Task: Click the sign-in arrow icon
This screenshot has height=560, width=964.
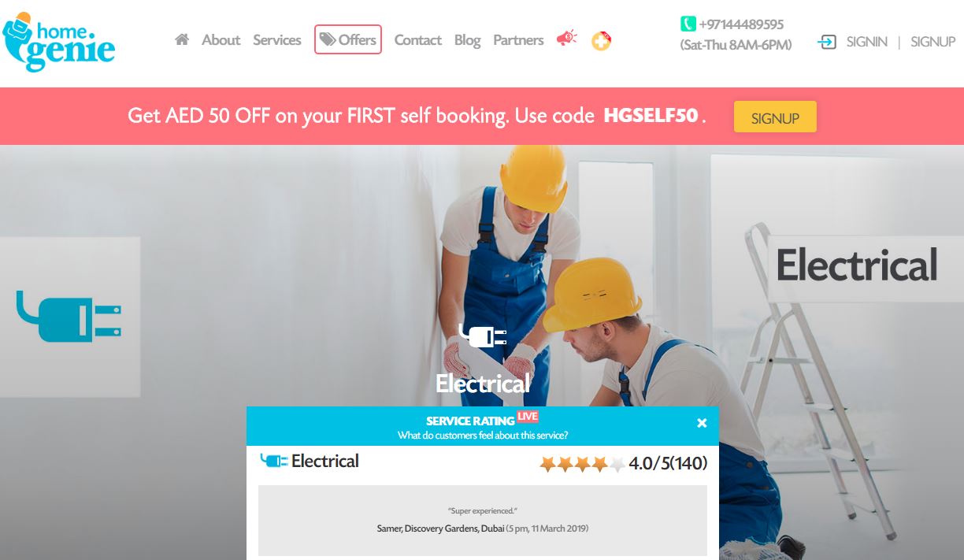Action: click(827, 42)
